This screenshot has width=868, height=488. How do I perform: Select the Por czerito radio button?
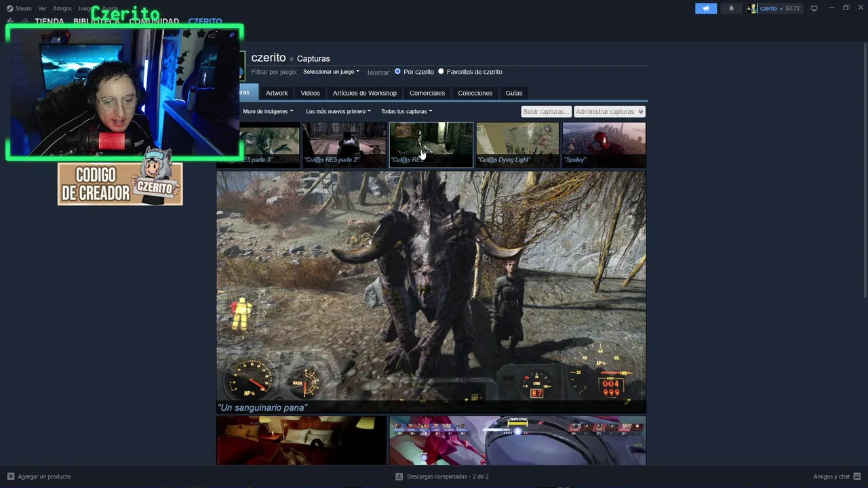pos(397,71)
